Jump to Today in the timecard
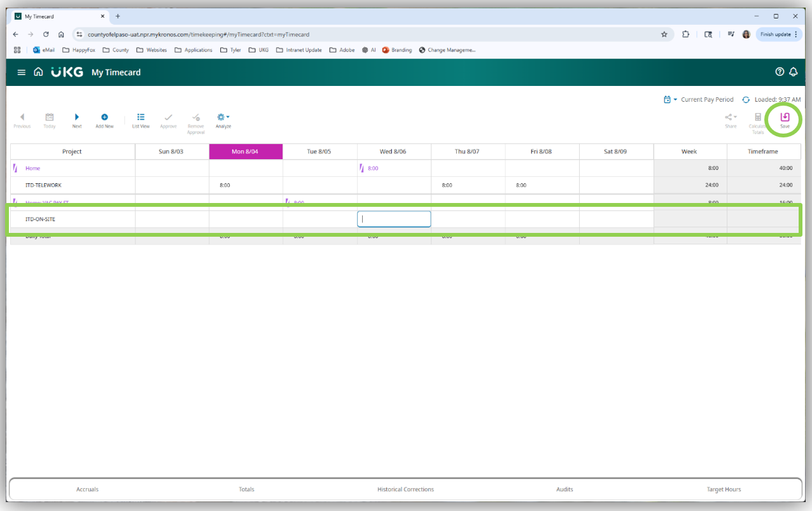Image resolution: width=812 pixels, height=511 pixels. [x=50, y=121]
